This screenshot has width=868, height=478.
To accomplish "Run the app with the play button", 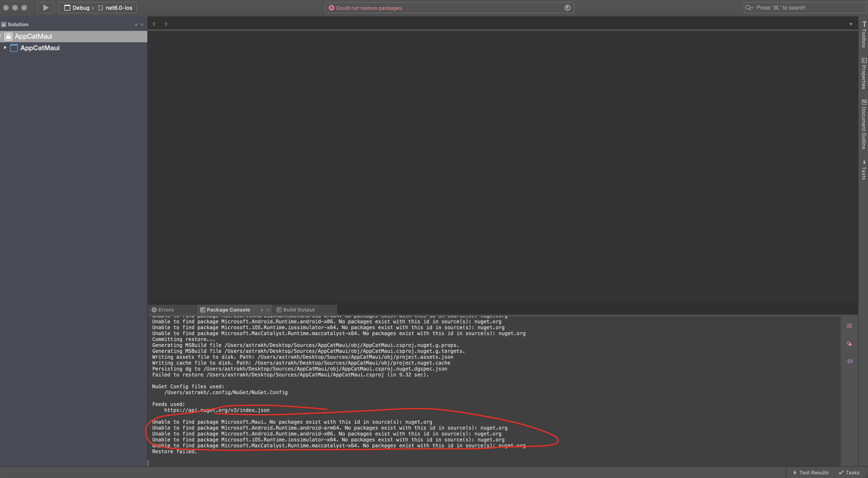I will (46, 7).
